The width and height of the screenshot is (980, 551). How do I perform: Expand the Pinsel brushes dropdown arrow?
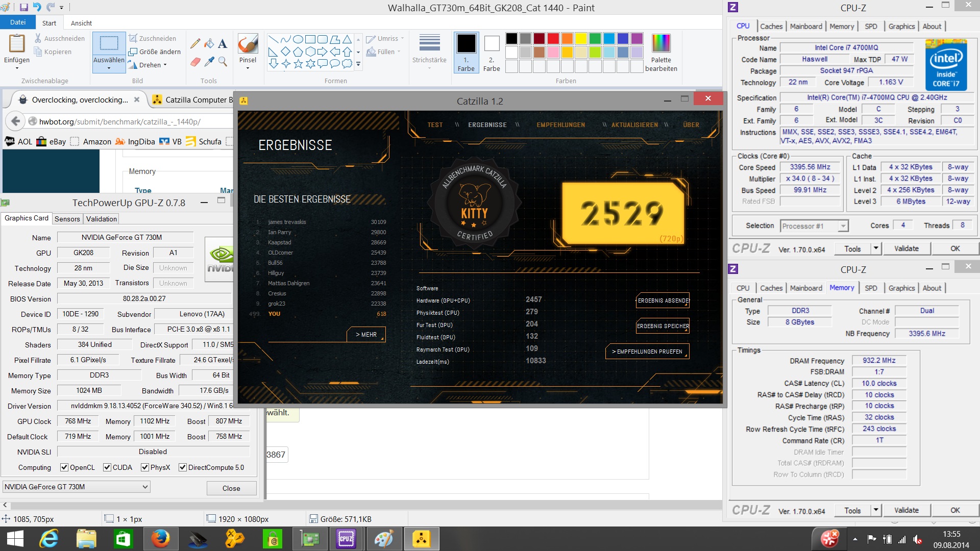(x=248, y=68)
